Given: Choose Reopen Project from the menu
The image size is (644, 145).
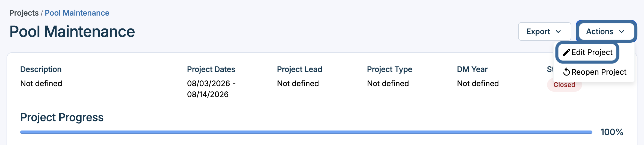Looking at the screenshot, I should 594,72.
